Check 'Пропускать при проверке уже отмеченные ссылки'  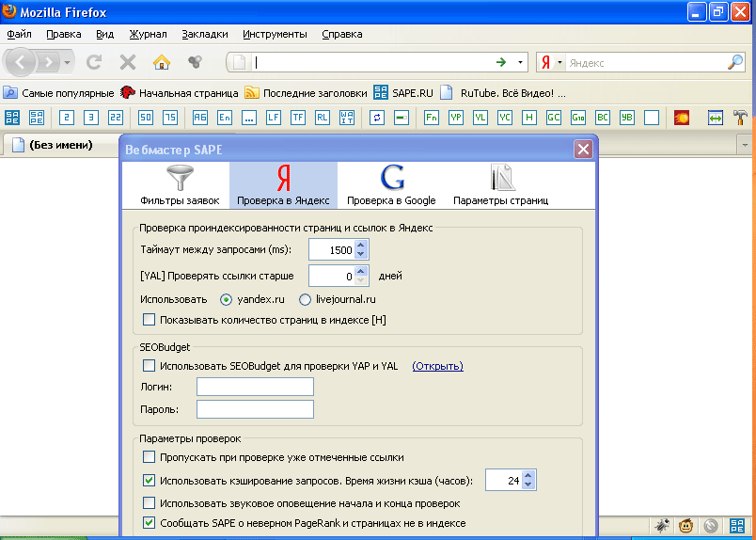pyautogui.click(x=149, y=457)
